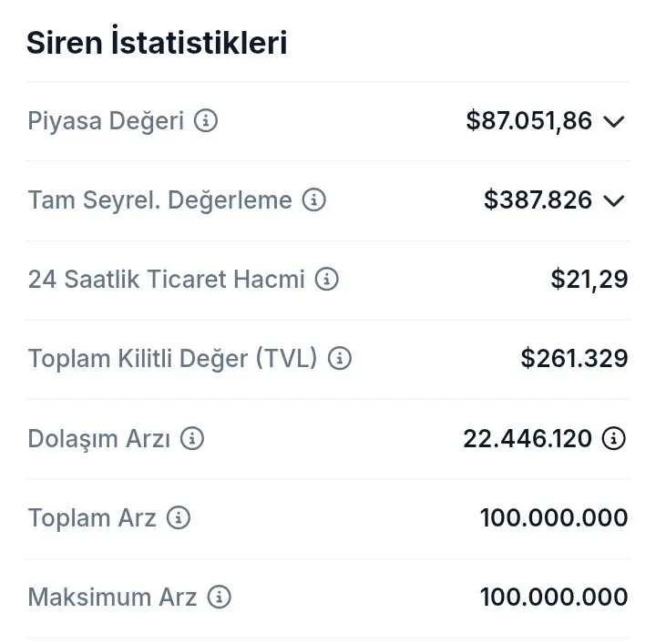Click info icon beside Toplam Kilitli Değer (TVL)
656x644 pixels.
pyautogui.click(x=339, y=358)
